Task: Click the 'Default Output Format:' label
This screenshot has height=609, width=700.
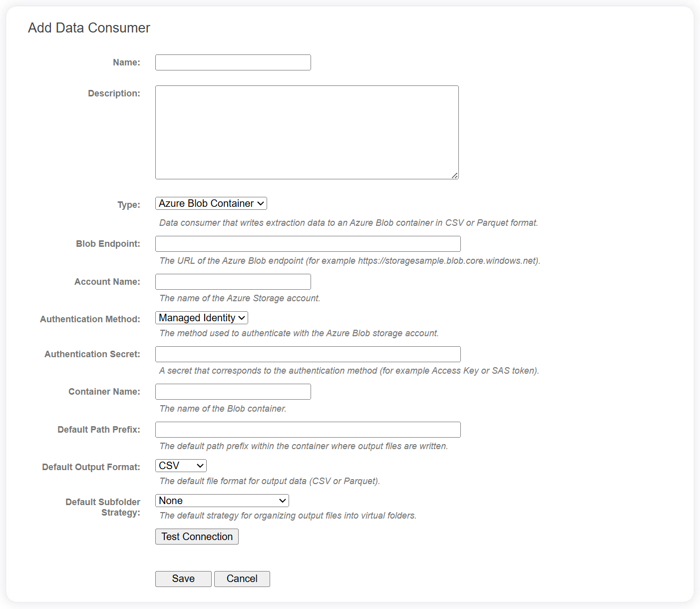Action: tap(91, 467)
